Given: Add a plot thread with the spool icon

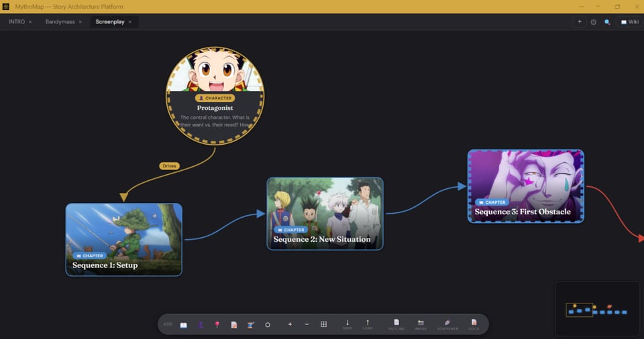Looking at the screenshot, I should pos(250,325).
